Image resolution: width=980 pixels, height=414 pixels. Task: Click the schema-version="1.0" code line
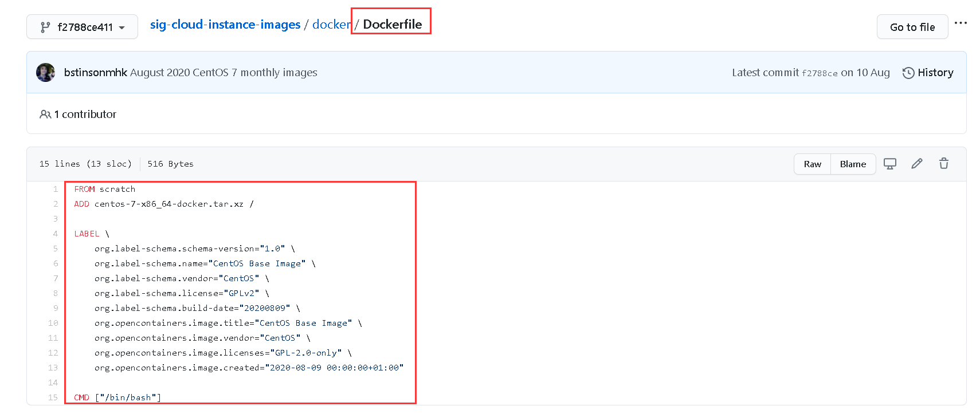pyautogui.click(x=195, y=249)
